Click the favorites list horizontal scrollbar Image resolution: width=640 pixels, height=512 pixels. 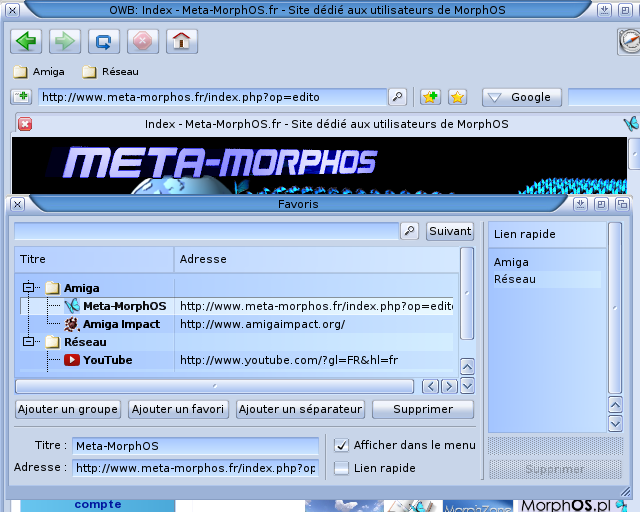tap(214, 386)
